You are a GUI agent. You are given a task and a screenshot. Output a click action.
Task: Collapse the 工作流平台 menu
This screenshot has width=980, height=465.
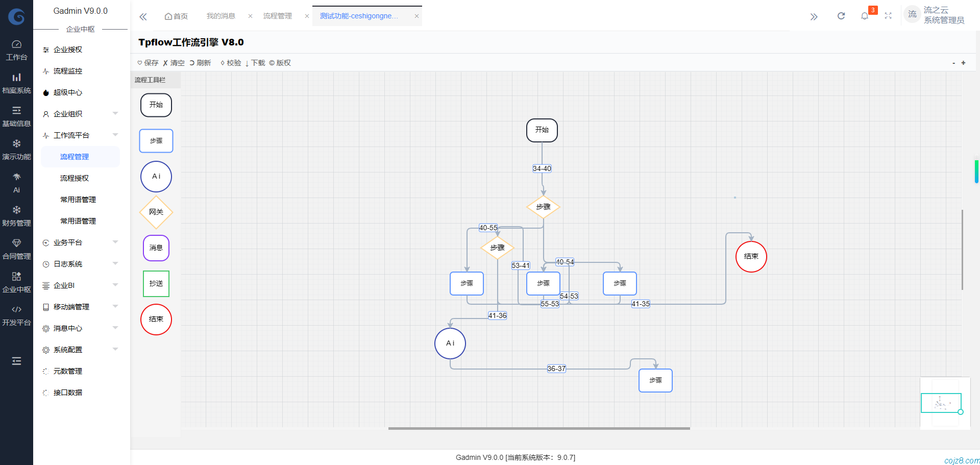coord(81,135)
